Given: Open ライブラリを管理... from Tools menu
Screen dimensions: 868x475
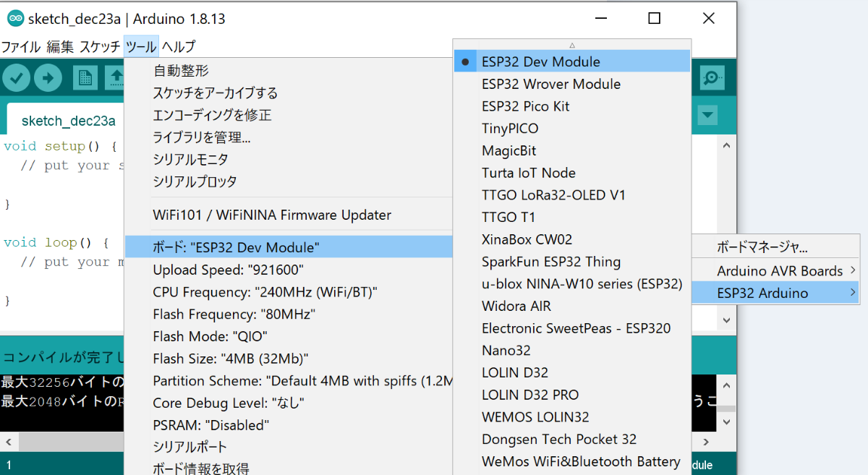Looking at the screenshot, I should [x=289, y=137].
